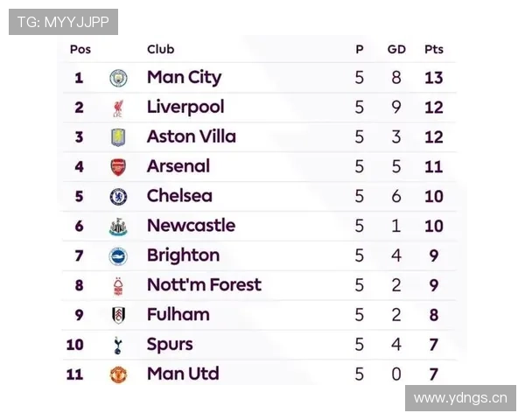Click Arsenal's 11 points value
This screenshot has height=420, width=525.
(x=434, y=166)
